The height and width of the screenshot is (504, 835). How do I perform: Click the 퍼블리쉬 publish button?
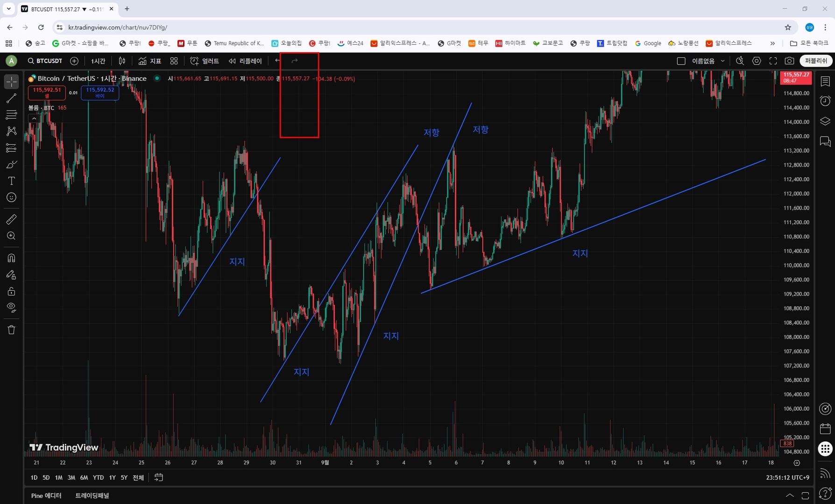tap(816, 61)
